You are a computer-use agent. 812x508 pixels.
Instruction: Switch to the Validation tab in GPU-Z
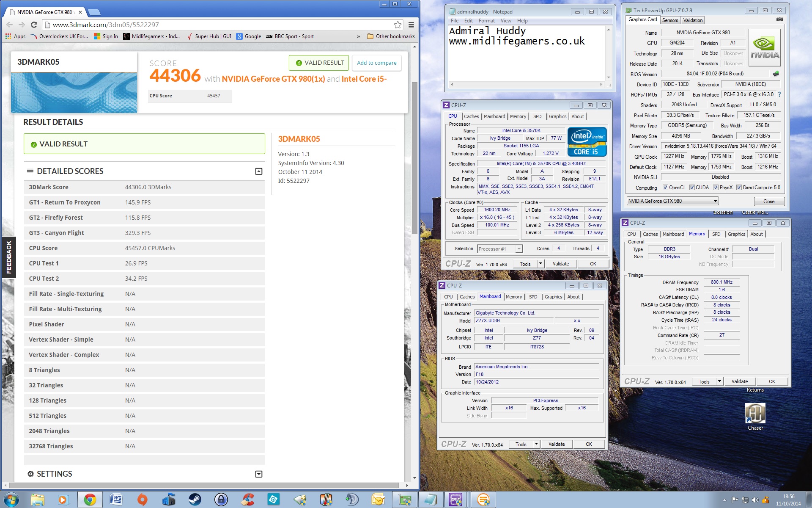[693, 20]
